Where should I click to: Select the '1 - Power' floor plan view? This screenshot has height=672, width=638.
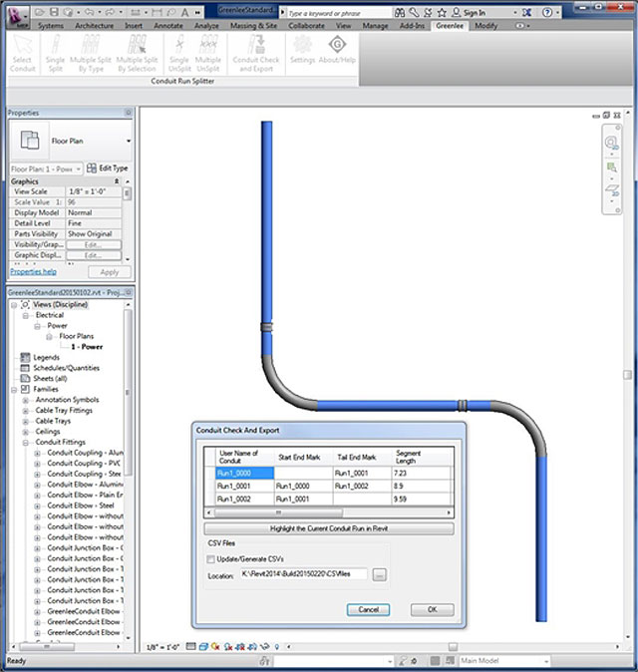click(87, 347)
